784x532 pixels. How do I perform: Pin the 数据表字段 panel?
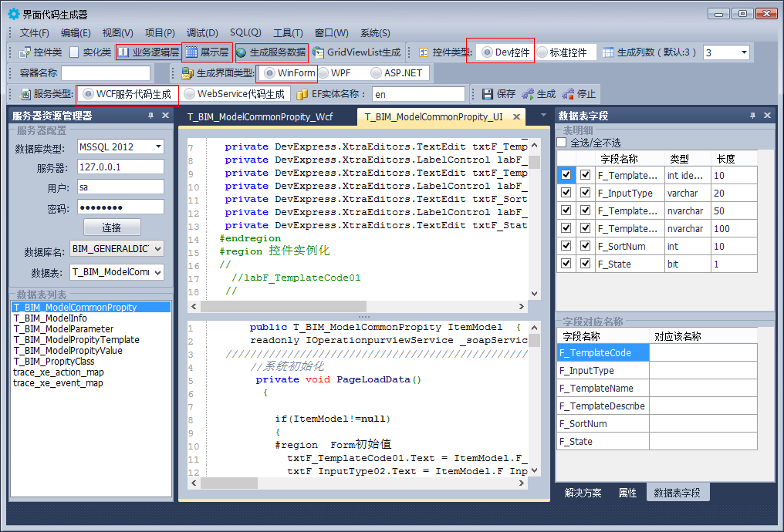(x=752, y=116)
